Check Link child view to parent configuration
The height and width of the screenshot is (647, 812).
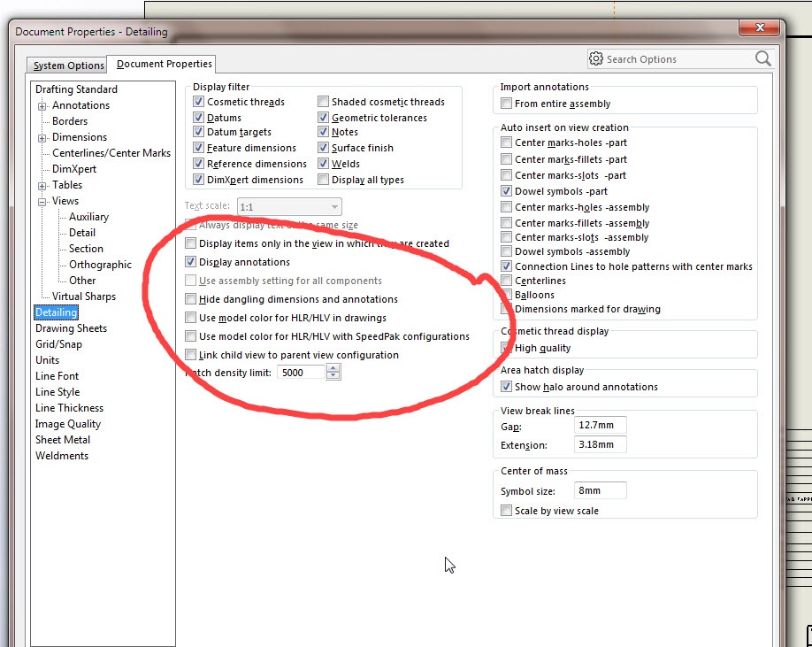click(x=190, y=355)
